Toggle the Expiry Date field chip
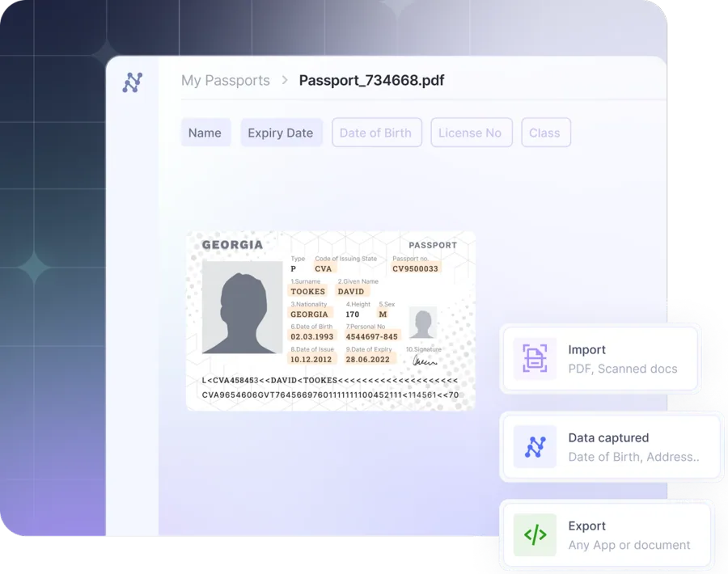Image resolution: width=728 pixels, height=574 pixels. (281, 133)
